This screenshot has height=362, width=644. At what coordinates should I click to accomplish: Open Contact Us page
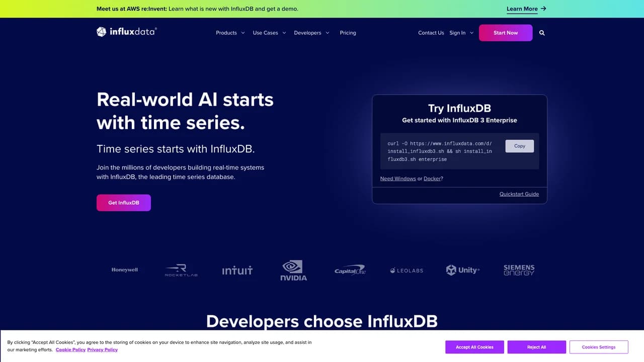pos(431,33)
